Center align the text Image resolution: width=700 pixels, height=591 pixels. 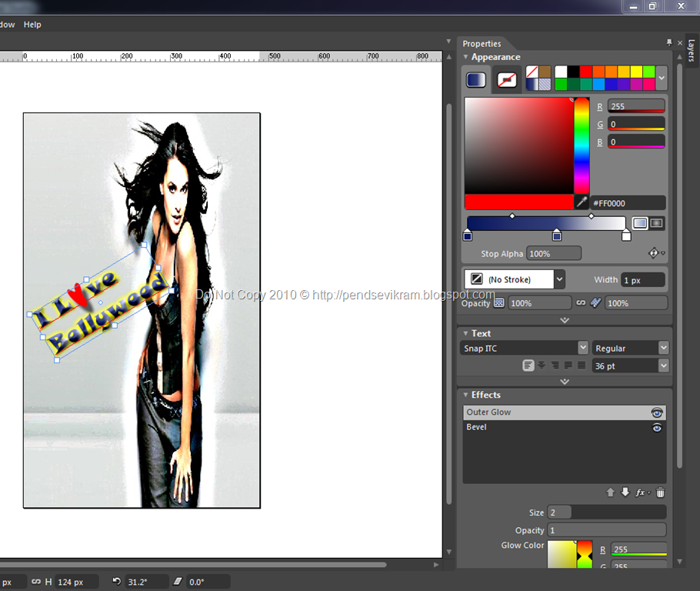542,366
